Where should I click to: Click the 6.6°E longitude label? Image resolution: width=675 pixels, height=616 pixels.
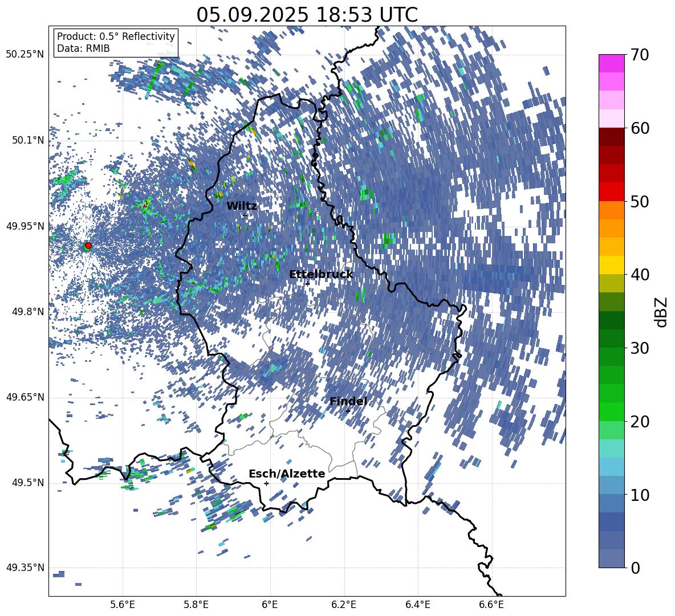click(491, 605)
